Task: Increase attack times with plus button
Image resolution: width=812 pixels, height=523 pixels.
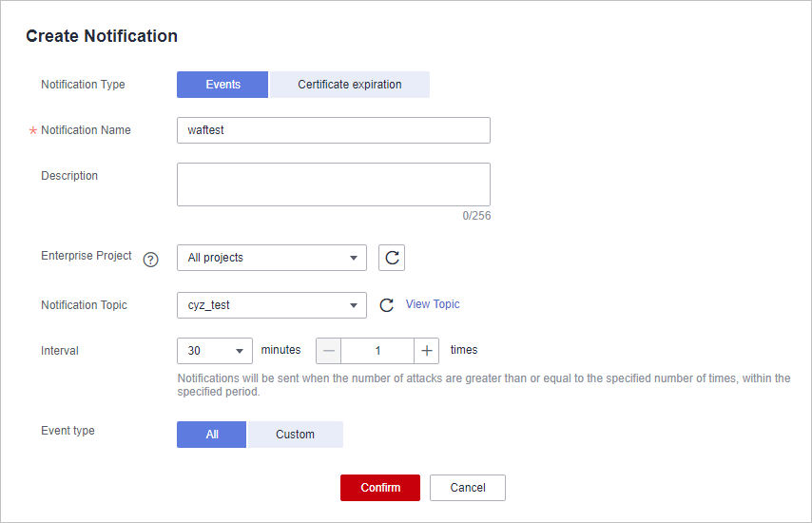Action: pyautogui.click(x=427, y=351)
